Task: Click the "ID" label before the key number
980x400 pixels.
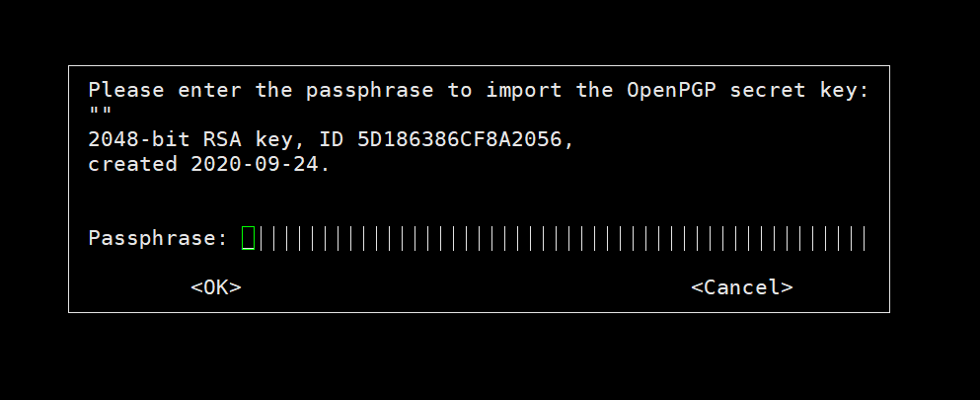Action: pos(332,138)
